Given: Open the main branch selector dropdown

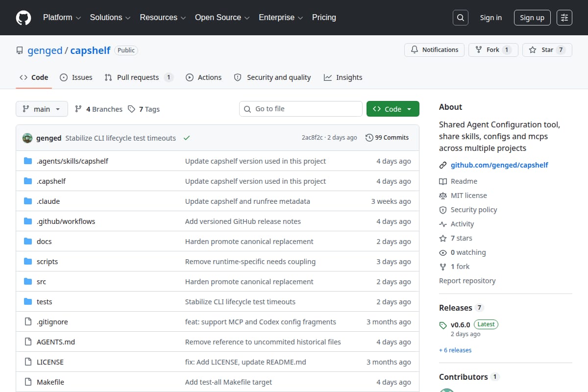Looking at the screenshot, I should tap(42, 109).
